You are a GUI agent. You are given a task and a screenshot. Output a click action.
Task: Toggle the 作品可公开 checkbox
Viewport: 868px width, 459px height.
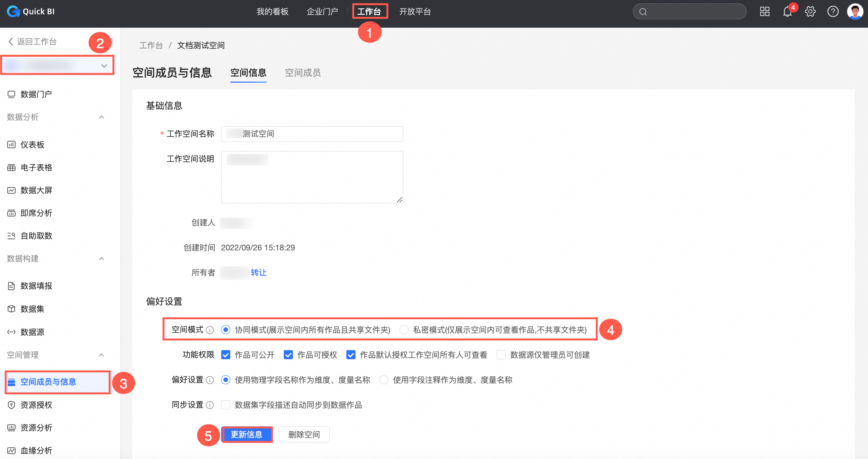(226, 355)
